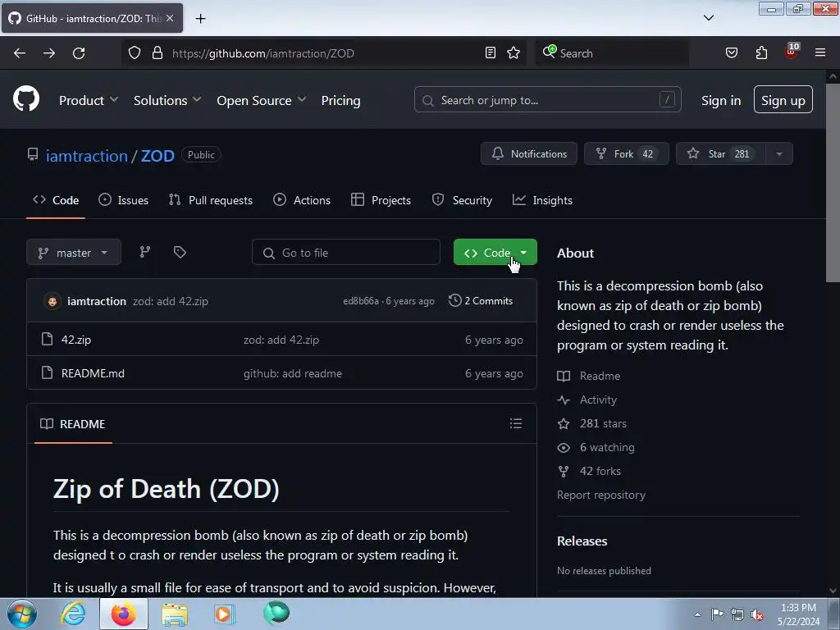Go forward with the browser forward arrow
The image size is (840, 630).
point(49,53)
